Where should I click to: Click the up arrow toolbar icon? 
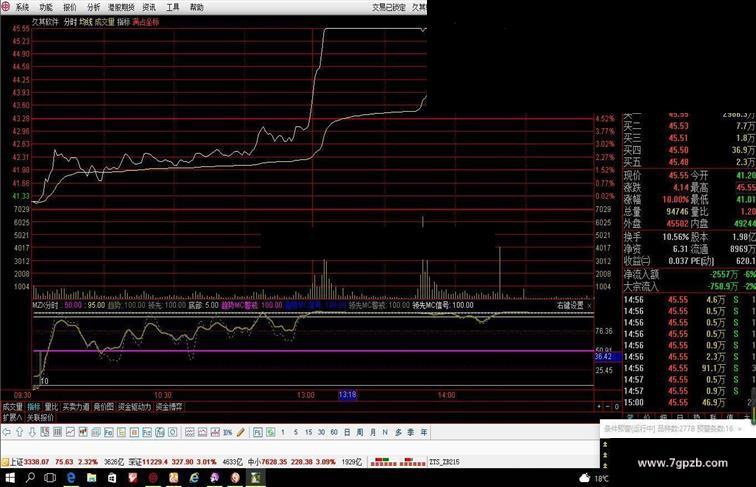tap(20, 432)
